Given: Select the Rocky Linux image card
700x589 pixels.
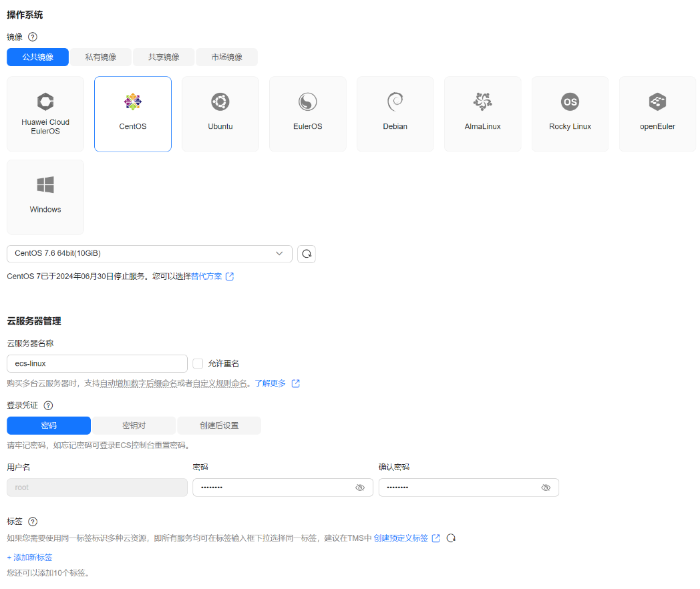Looking at the screenshot, I should (x=570, y=114).
